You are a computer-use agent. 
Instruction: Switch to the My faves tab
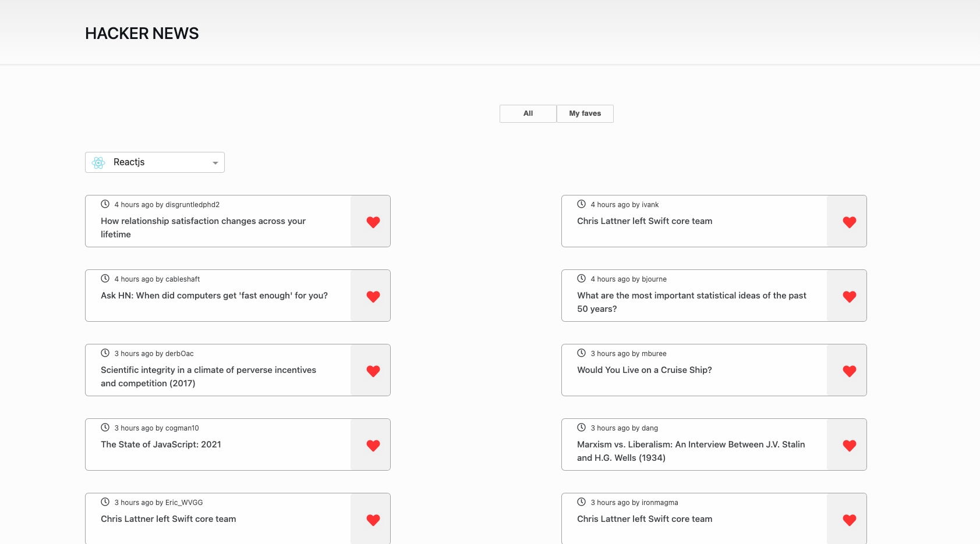pos(585,113)
